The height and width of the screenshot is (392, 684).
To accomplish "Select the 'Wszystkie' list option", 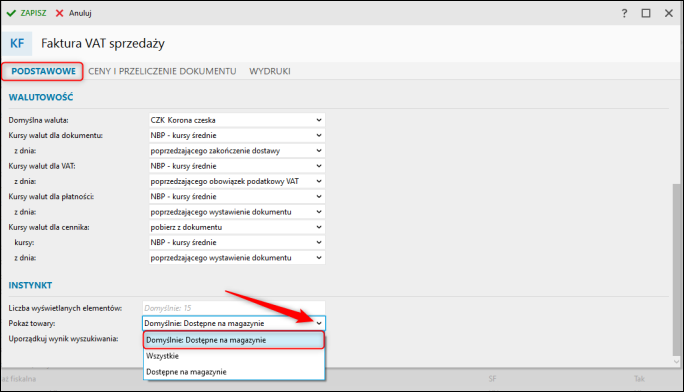I will point(234,356).
